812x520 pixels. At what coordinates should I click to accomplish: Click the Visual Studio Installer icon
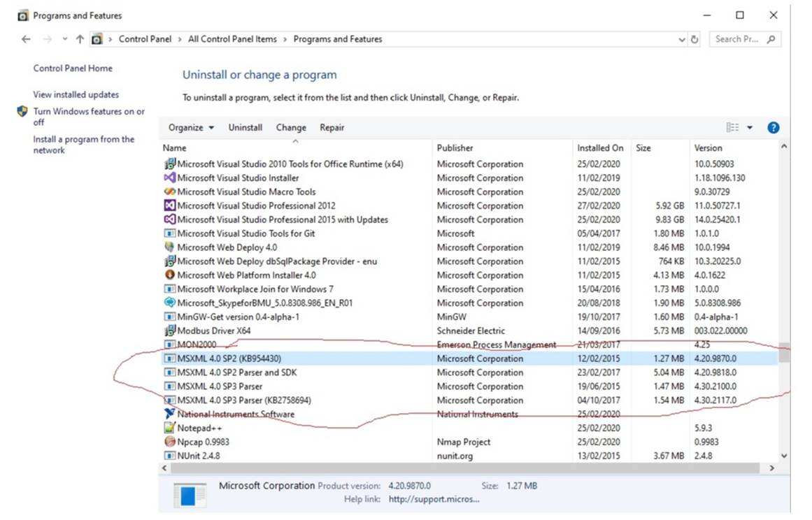[169, 178]
